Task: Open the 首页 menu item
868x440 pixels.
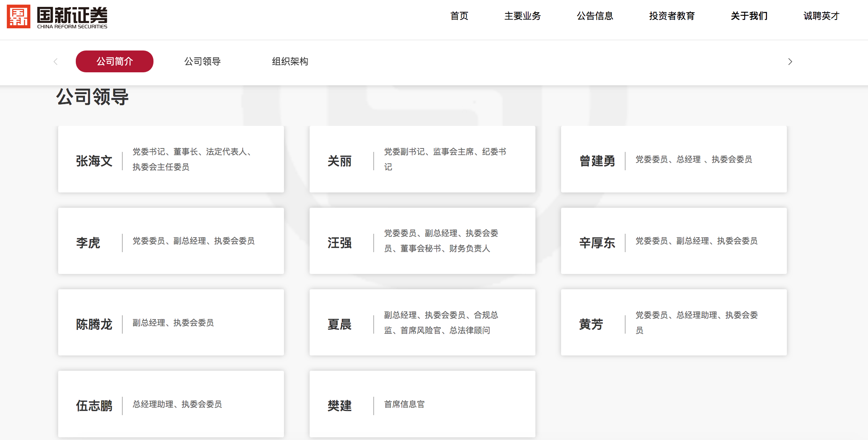Action: (x=459, y=16)
